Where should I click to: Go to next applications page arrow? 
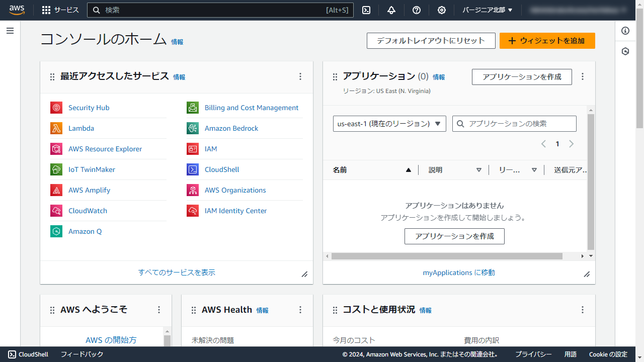[571, 144]
